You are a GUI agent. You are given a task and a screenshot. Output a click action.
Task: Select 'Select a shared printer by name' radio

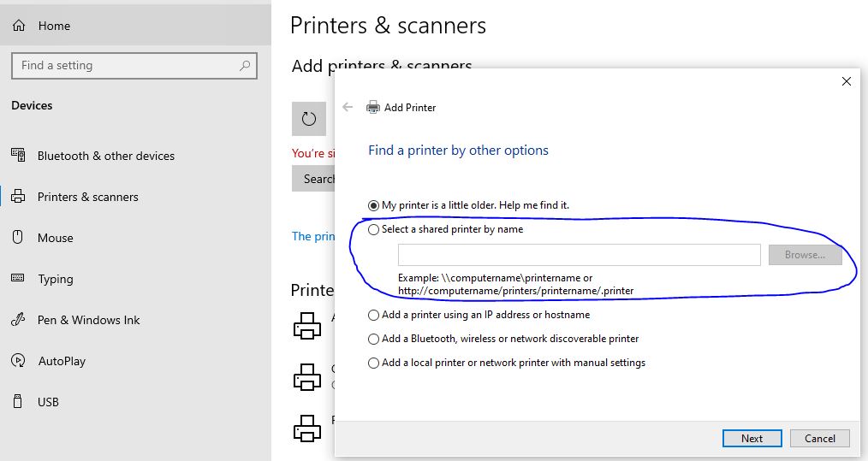373,229
